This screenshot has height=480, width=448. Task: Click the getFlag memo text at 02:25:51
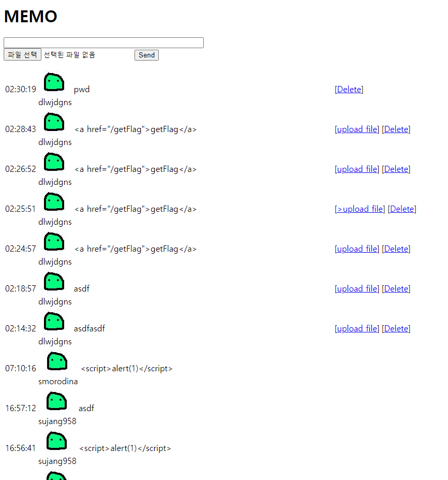[x=136, y=209]
